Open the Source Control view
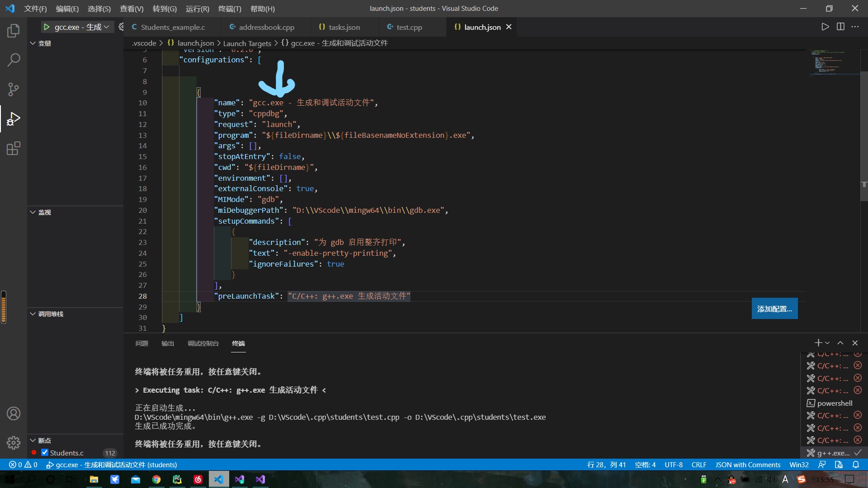The height and width of the screenshot is (488, 868). click(x=14, y=89)
